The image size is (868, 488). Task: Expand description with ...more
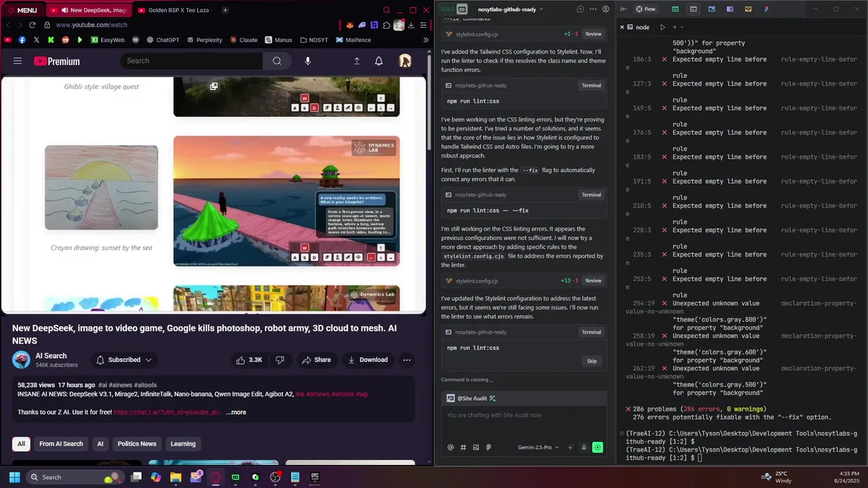tap(236, 412)
